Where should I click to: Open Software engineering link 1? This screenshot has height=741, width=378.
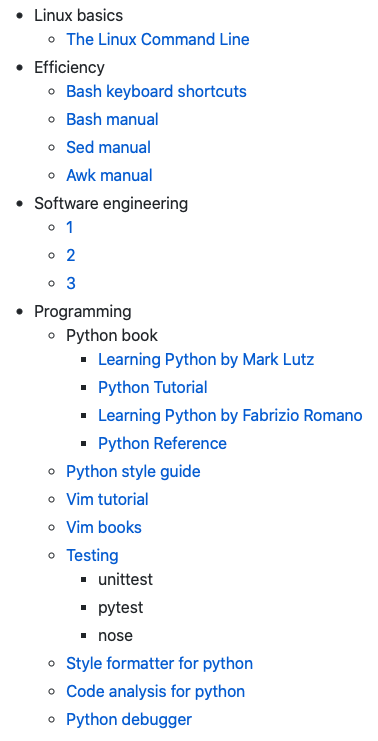pos(69,228)
